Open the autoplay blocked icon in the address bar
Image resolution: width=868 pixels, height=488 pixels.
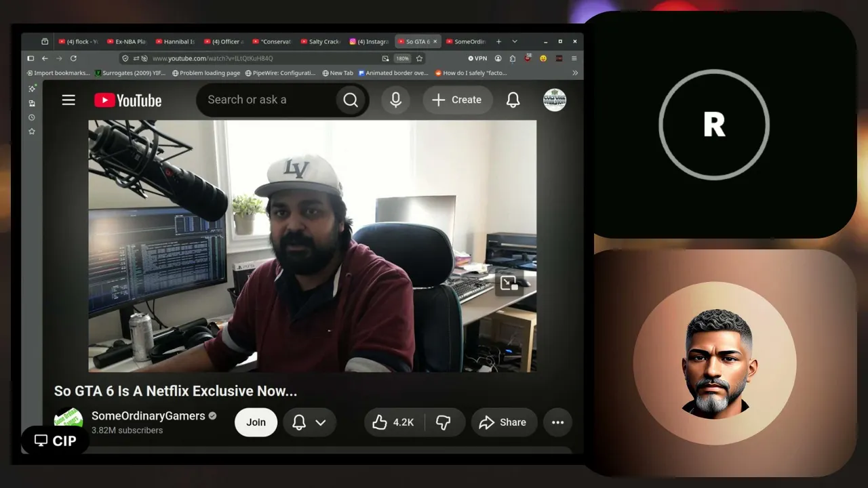click(x=144, y=58)
